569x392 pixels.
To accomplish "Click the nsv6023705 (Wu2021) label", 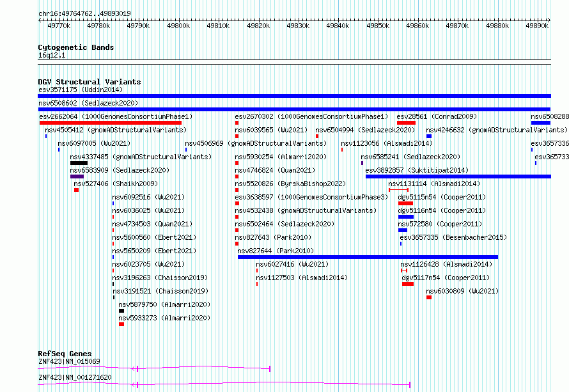I will point(148,264).
